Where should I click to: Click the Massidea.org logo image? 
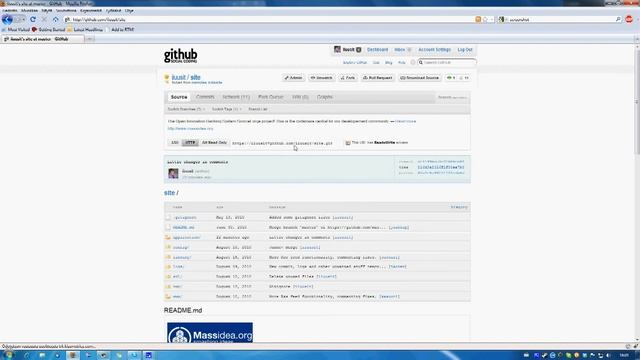click(210, 333)
